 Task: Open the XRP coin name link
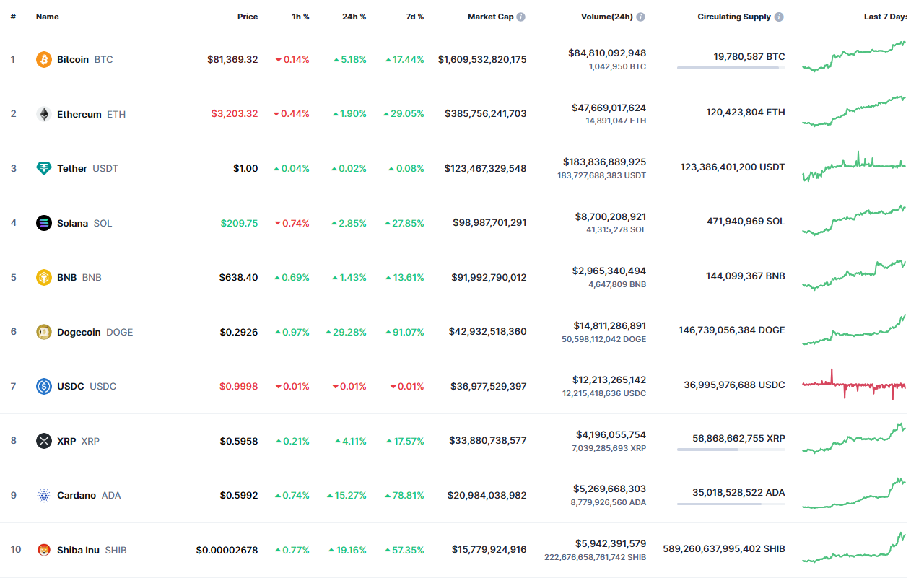click(66, 441)
